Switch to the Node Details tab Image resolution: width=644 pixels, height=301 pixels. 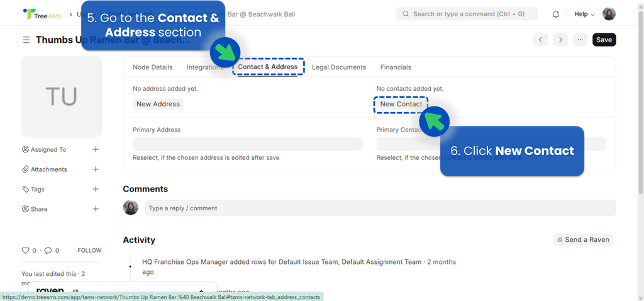click(x=152, y=67)
